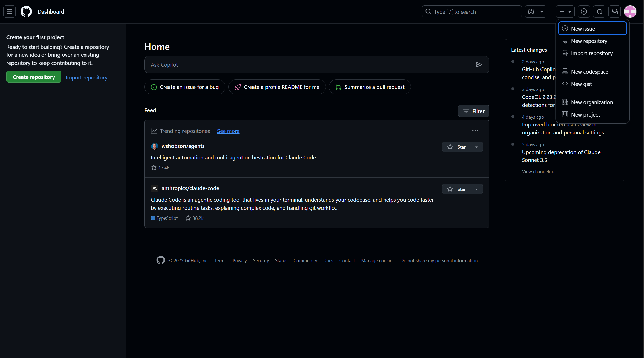Open the pull requests icon in header
The image size is (644, 358).
pyautogui.click(x=599, y=11)
